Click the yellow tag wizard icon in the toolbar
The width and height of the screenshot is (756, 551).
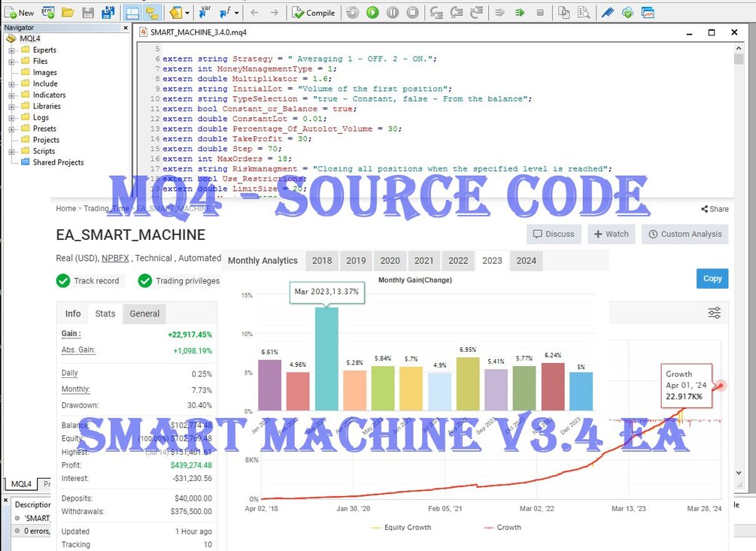coord(175,13)
